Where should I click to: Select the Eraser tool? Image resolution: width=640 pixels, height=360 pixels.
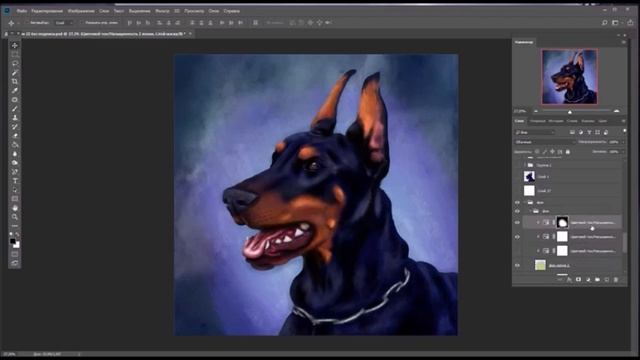pyautogui.click(x=15, y=136)
